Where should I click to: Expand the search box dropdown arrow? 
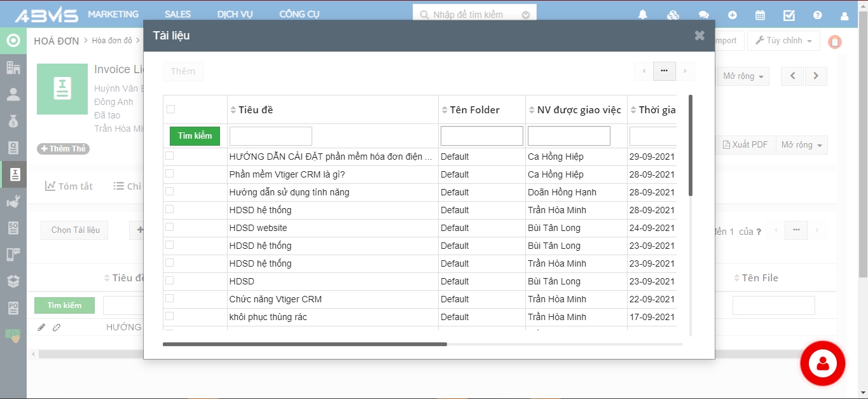(x=525, y=15)
